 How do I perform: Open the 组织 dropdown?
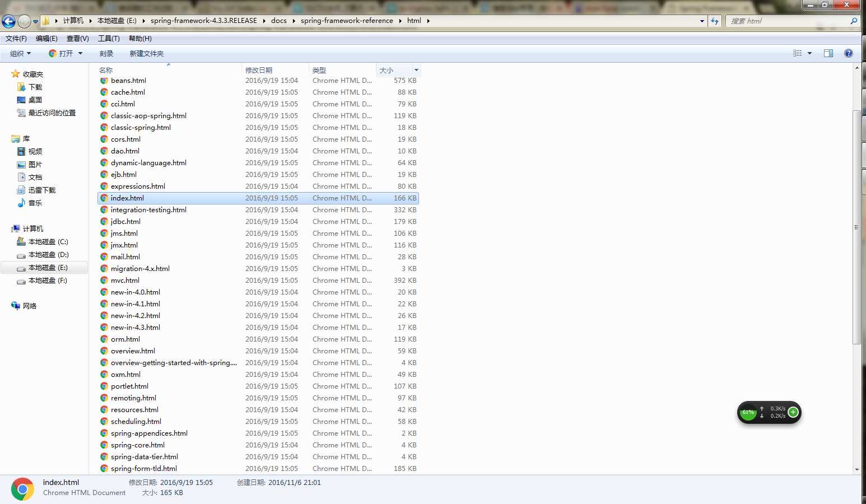pos(21,53)
